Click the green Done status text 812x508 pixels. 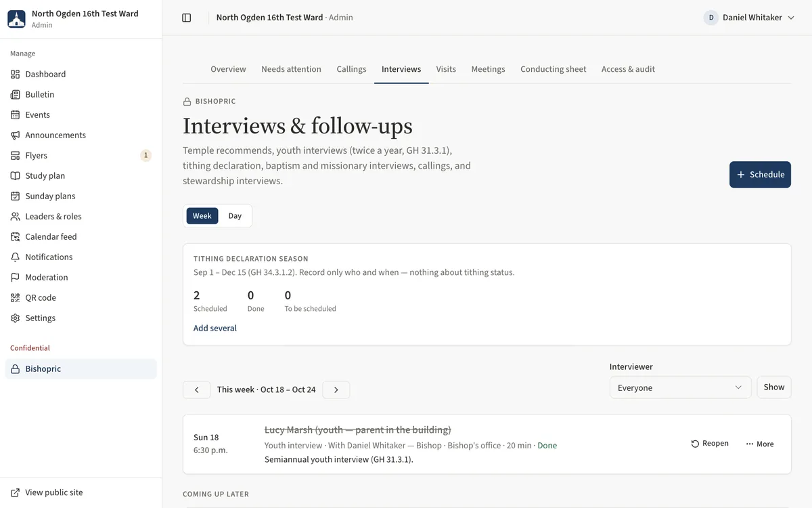pyautogui.click(x=547, y=445)
